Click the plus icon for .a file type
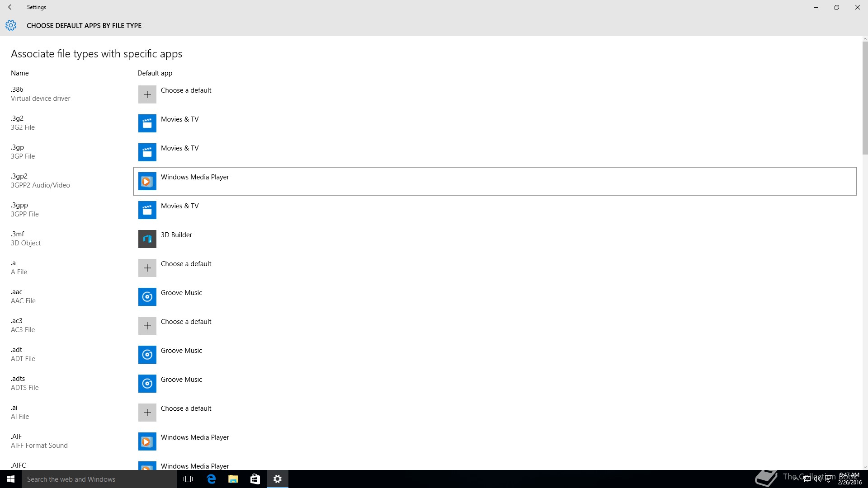 point(147,268)
